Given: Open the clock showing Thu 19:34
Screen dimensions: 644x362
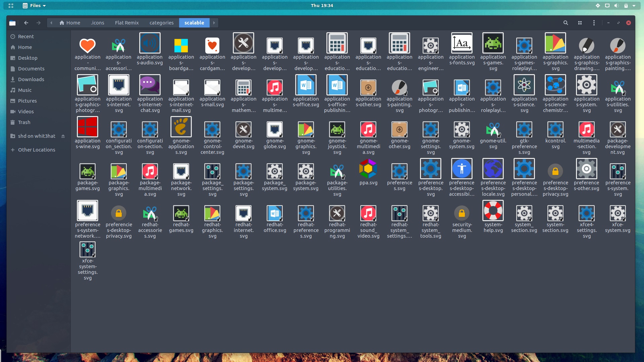Looking at the screenshot, I should point(322,5).
